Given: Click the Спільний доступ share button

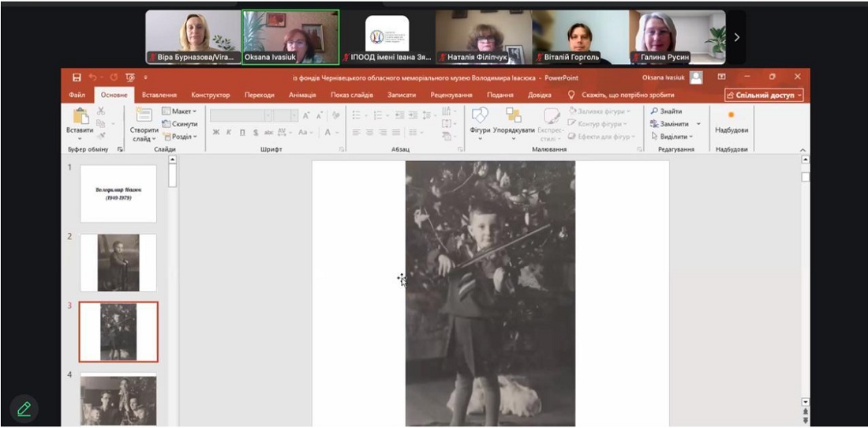Looking at the screenshot, I should (x=764, y=96).
